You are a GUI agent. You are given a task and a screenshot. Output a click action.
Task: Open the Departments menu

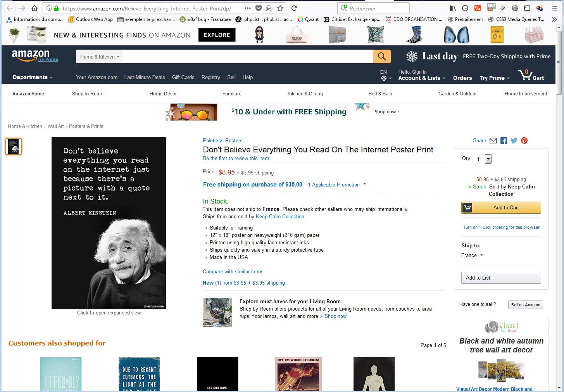pyautogui.click(x=33, y=77)
